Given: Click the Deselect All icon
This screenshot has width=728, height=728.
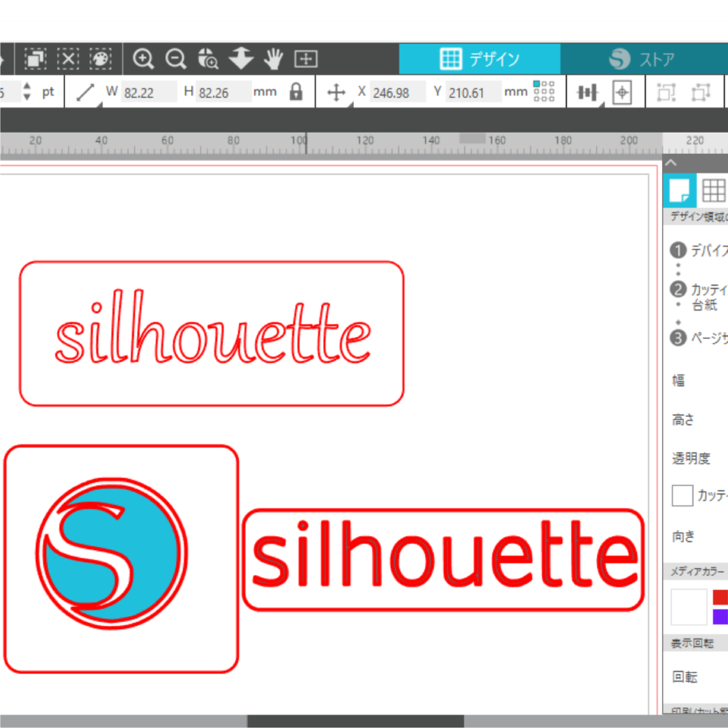Looking at the screenshot, I should [x=68, y=59].
